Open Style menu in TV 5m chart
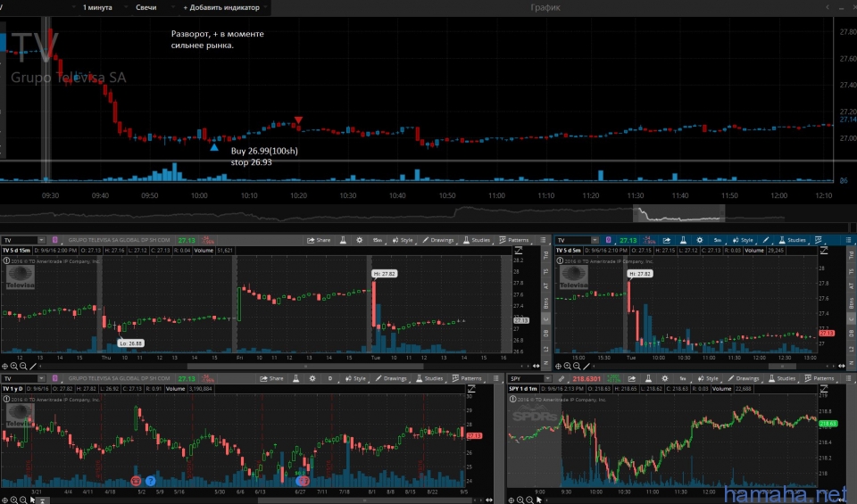The width and height of the screenshot is (857, 504). (742, 240)
